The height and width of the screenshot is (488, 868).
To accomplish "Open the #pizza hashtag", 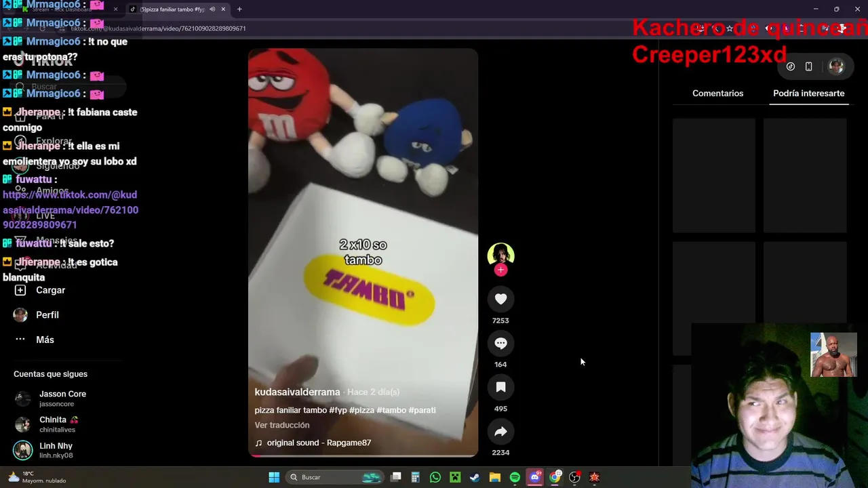I will click(361, 410).
